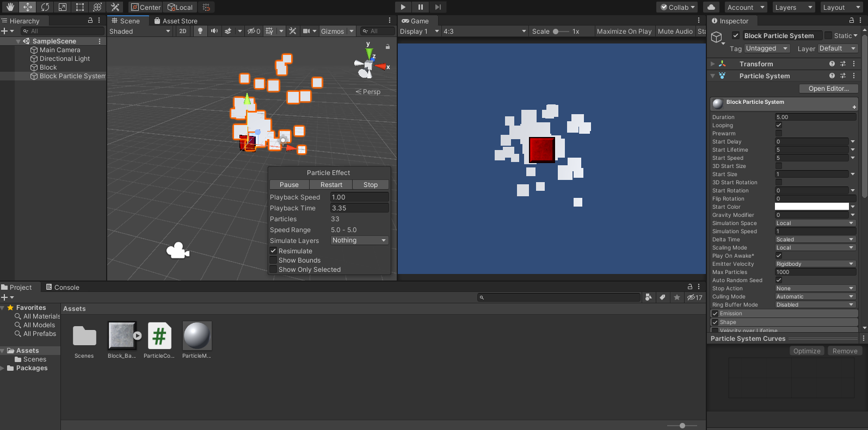This screenshot has width=868, height=430.
Task: Toggle hidden packages count in Project toolbar
Action: click(695, 297)
